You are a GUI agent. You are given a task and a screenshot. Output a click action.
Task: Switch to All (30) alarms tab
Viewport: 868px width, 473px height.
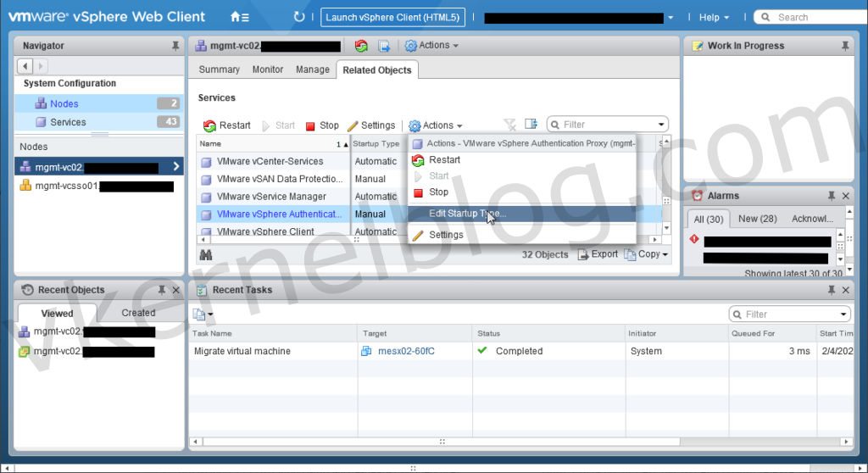click(709, 219)
